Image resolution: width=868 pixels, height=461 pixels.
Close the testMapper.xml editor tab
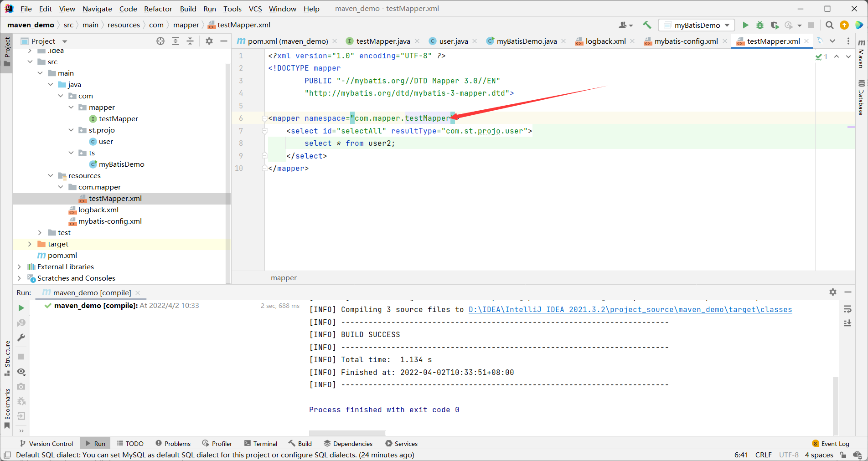(x=806, y=41)
